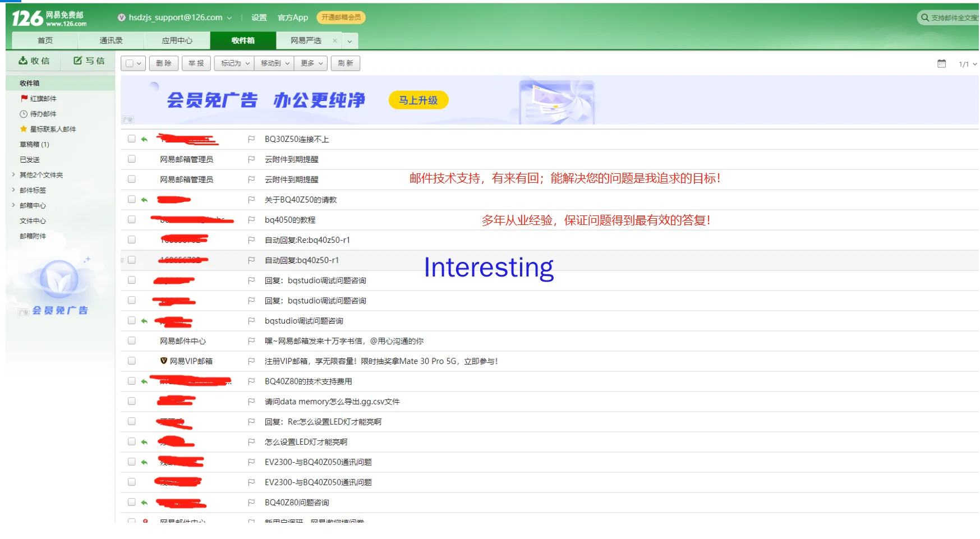Select checkbox for 关于BQ40Z50的请教 email
Screen dimensions: 980x539
132,199
